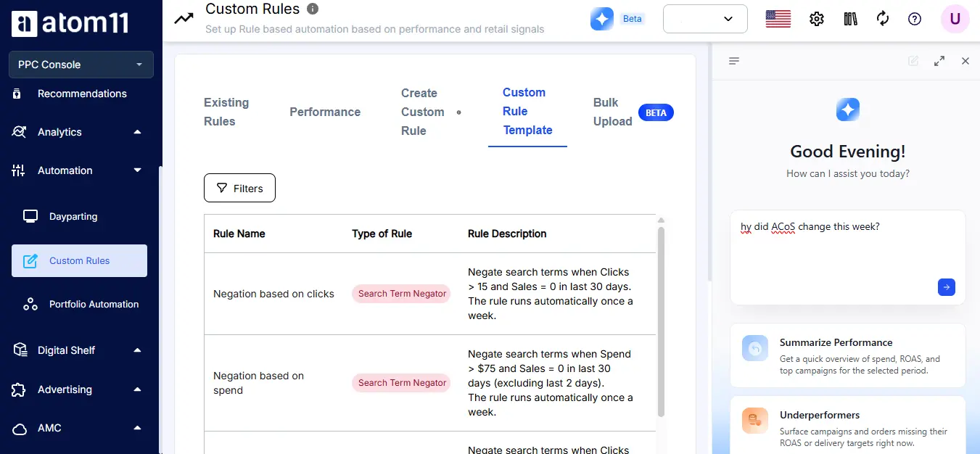Open the settings gear icon
The image size is (980, 454).
pyautogui.click(x=817, y=19)
